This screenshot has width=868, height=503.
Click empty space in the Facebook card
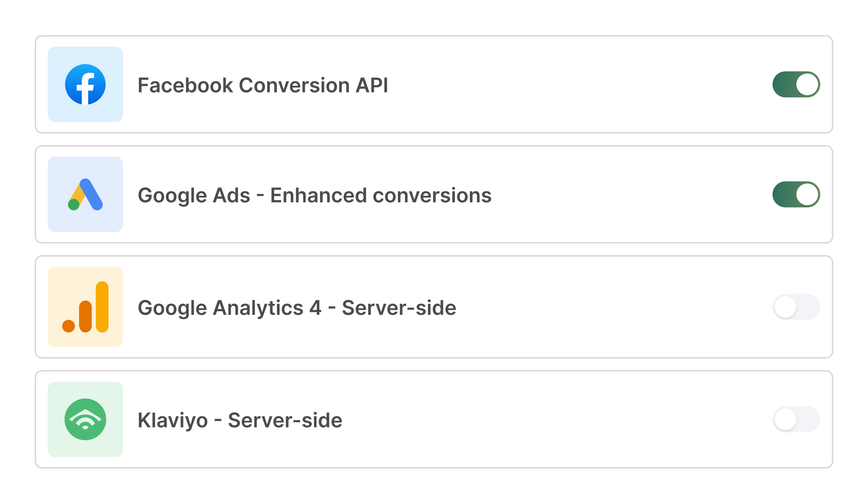point(579,84)
